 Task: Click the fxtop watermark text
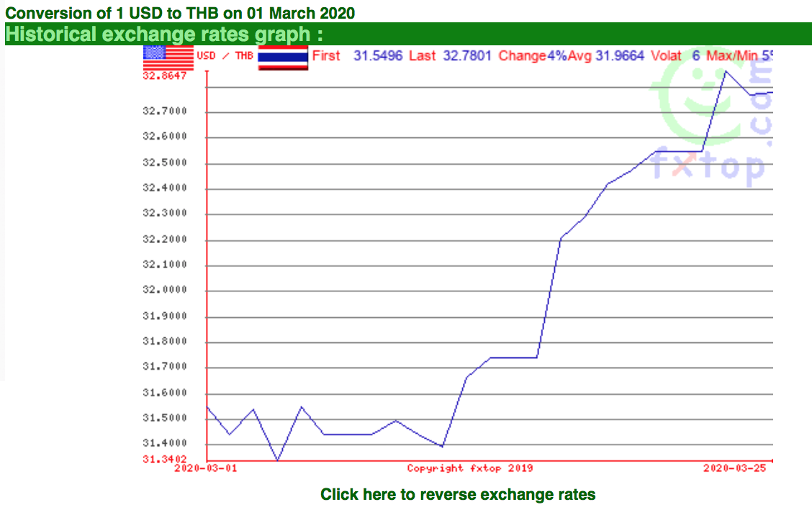(708, 167)
